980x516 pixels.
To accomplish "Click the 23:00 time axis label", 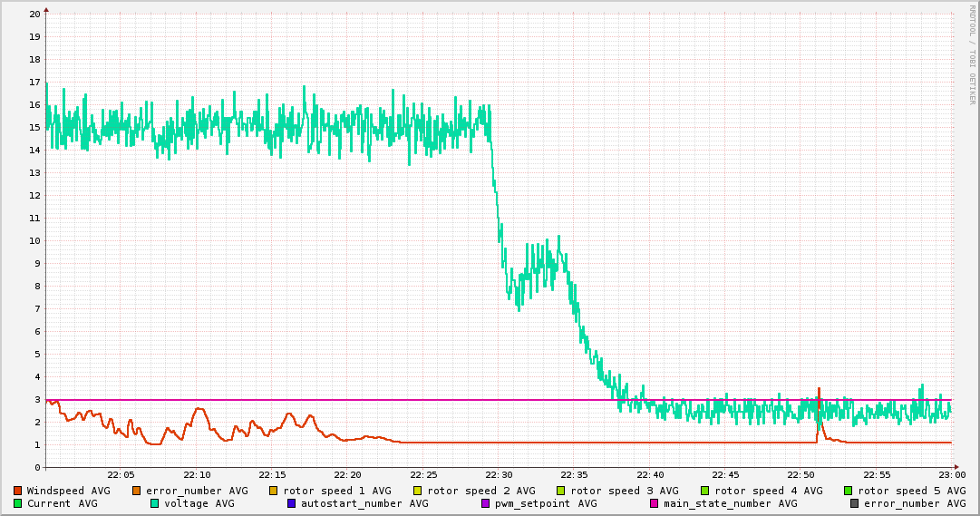I will [x=952, y=475].
